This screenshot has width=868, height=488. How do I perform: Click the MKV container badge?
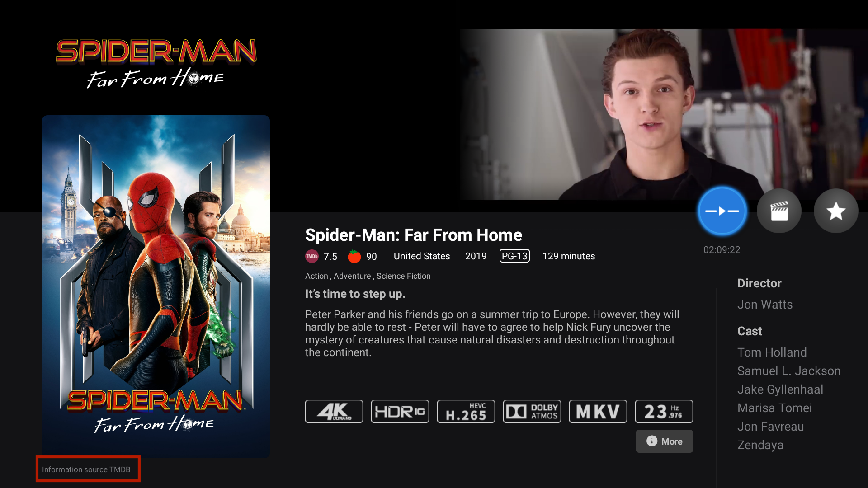[598, 411]
